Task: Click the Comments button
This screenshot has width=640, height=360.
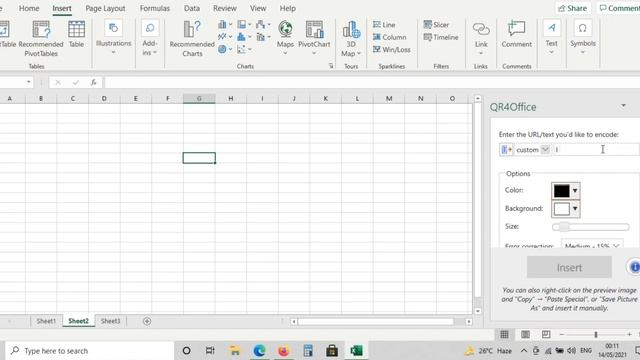Action: pos(619,8)
